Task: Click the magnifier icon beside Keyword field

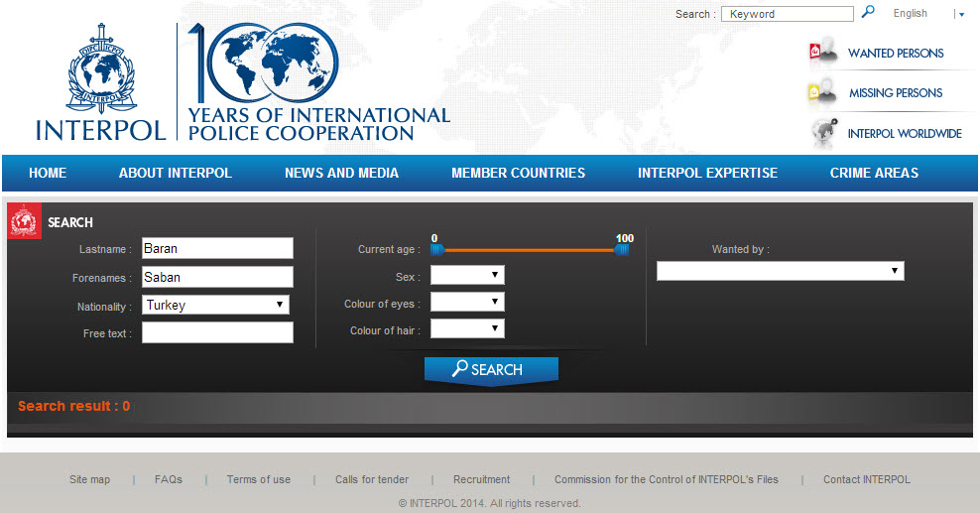Action: 868,12
